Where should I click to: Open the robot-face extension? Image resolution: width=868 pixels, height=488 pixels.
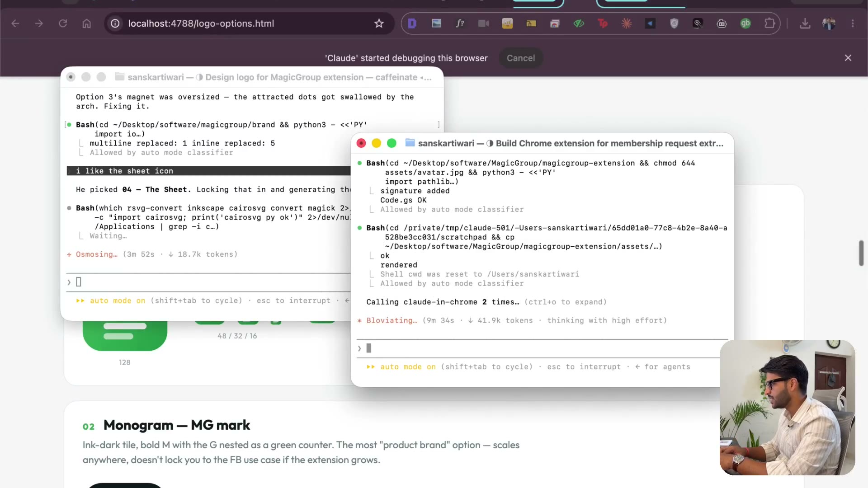pos(722,23)
